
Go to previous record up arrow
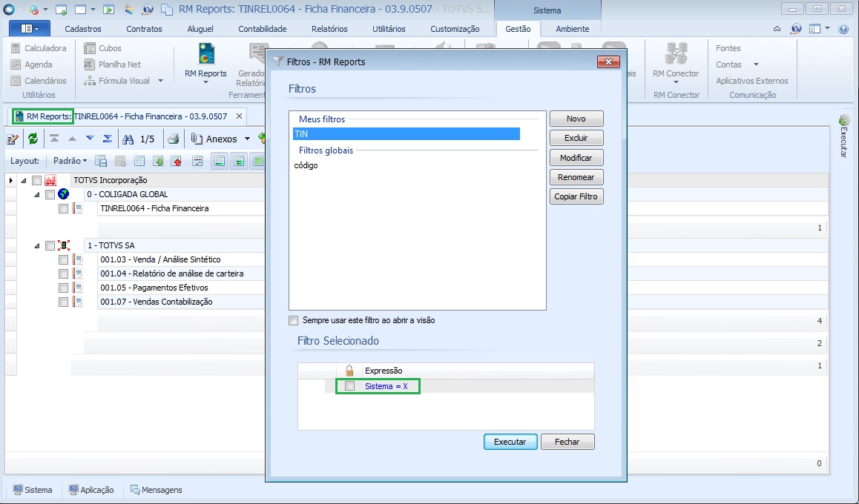(x=72, y=139)
